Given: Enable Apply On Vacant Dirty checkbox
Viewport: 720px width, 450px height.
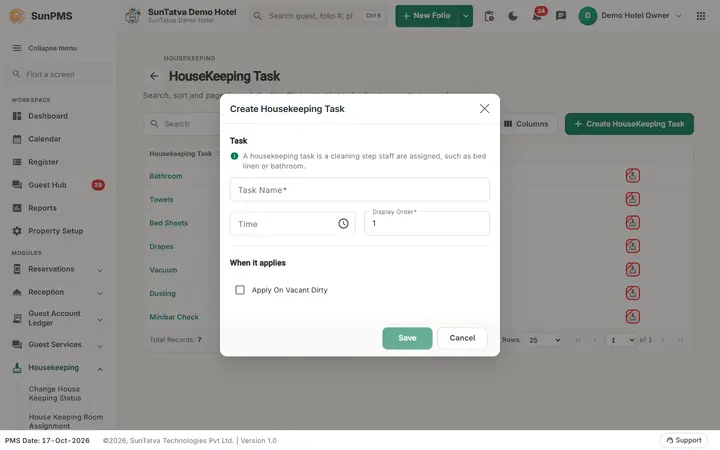Looking at the screenshot, I should click(x=240, y=290).
